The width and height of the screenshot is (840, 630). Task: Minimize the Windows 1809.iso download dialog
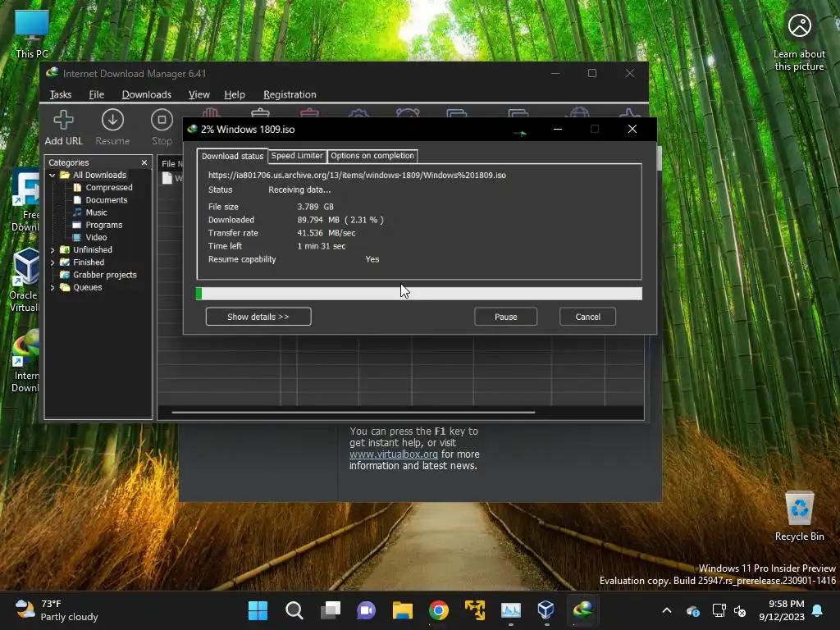(558, 129)
